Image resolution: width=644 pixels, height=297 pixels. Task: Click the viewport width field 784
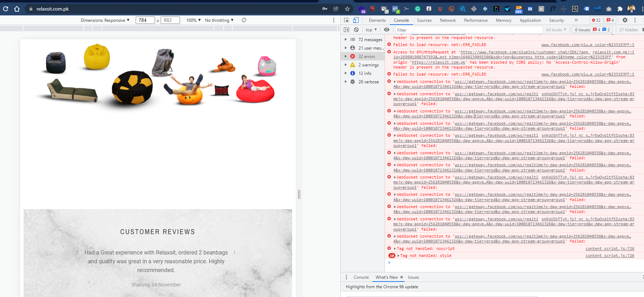pos(145,20)
